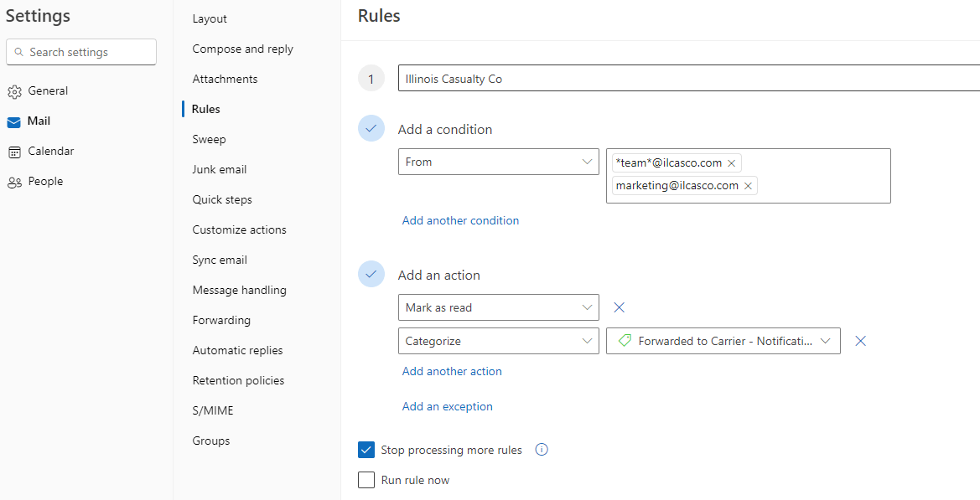Image resolution: width=980 pixels, height=500 pixels.
Task: Open Forwarding settings
Action: [221, 320]
